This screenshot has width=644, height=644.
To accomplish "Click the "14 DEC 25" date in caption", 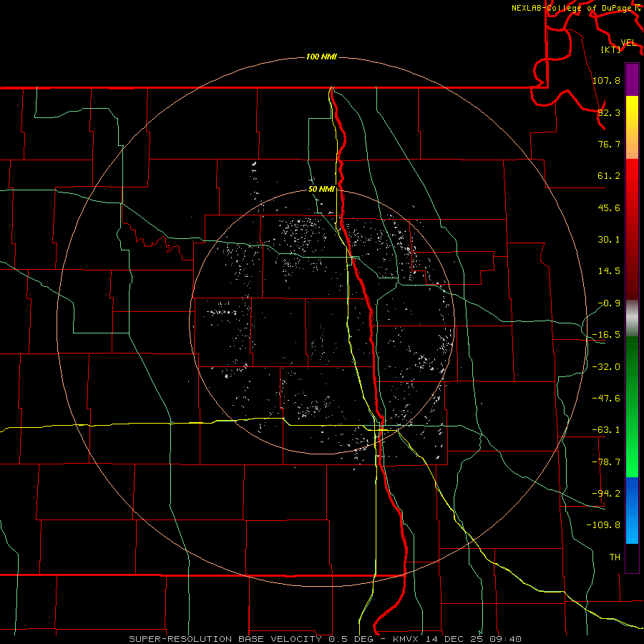I will [x=456, y=639].
